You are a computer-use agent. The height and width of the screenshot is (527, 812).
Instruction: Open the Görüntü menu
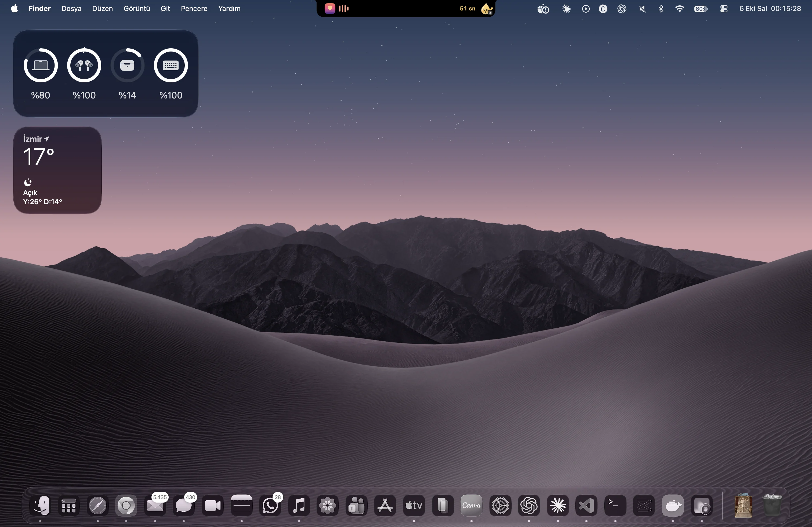(x=137, y=9)
